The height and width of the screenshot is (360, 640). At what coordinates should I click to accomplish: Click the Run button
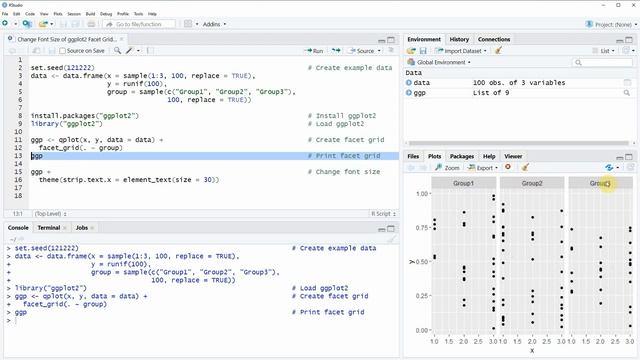pyautogui.click(x=313, y=51)
